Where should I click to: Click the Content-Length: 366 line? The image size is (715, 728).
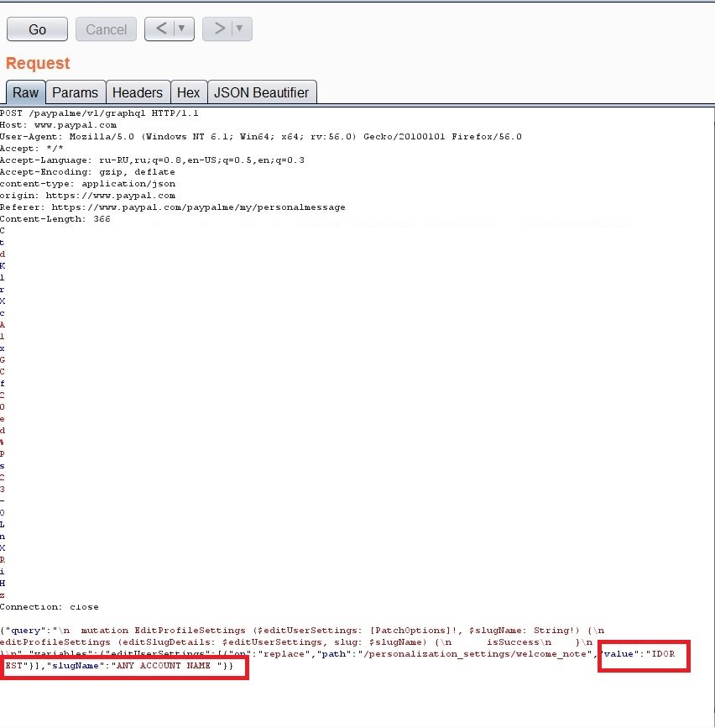pos(55,218)
